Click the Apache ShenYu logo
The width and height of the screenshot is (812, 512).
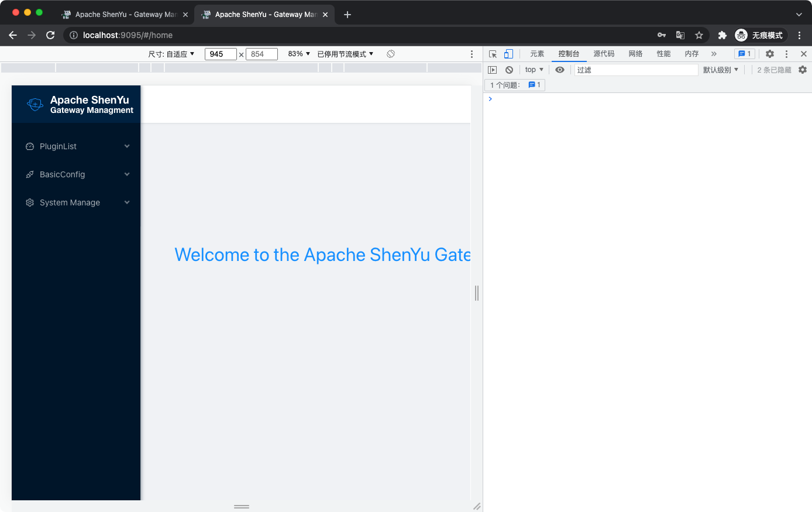[35, 104]
